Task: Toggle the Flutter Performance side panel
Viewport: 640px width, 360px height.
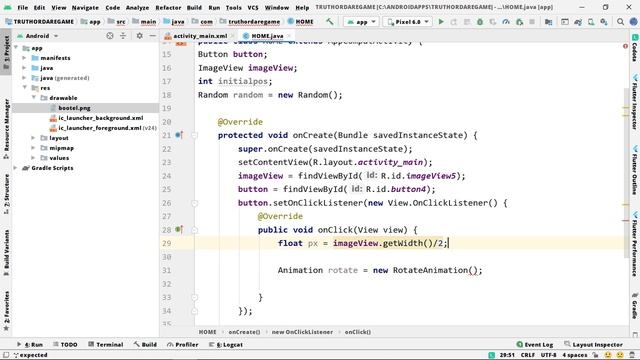Action: click(635, 244)
